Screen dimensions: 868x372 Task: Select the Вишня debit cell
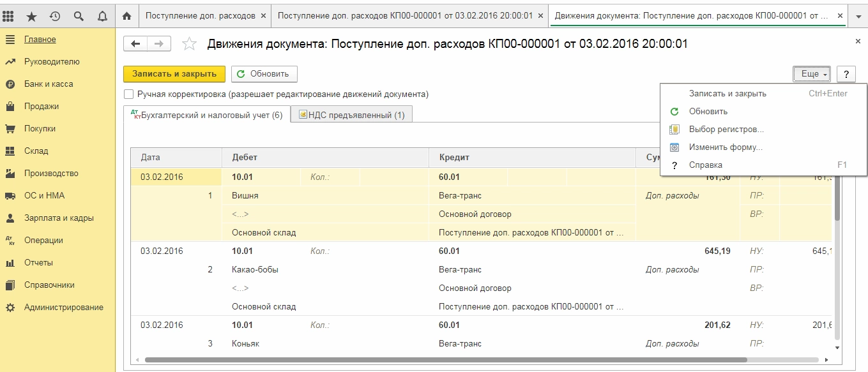click(x=326, y=196)
